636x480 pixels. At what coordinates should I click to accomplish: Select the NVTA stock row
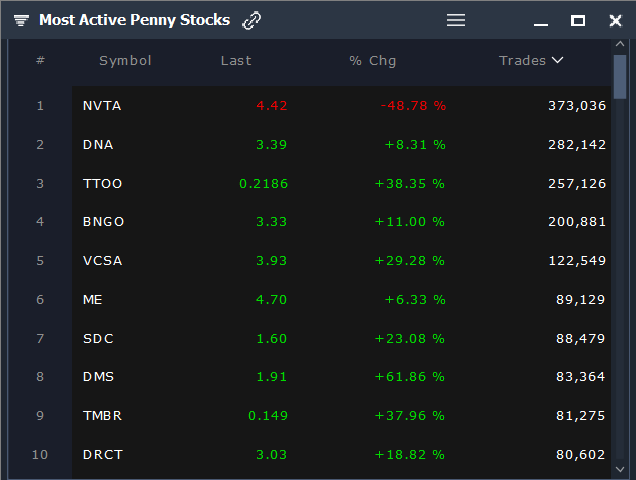pyautogui.click(x=342, y=105)
